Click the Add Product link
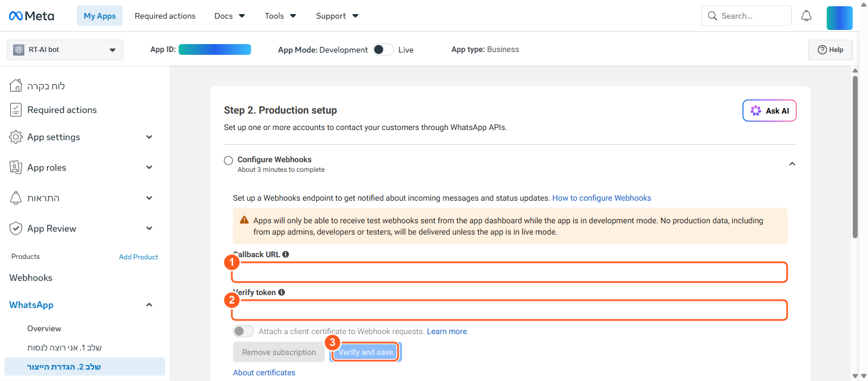 point(139,257)
